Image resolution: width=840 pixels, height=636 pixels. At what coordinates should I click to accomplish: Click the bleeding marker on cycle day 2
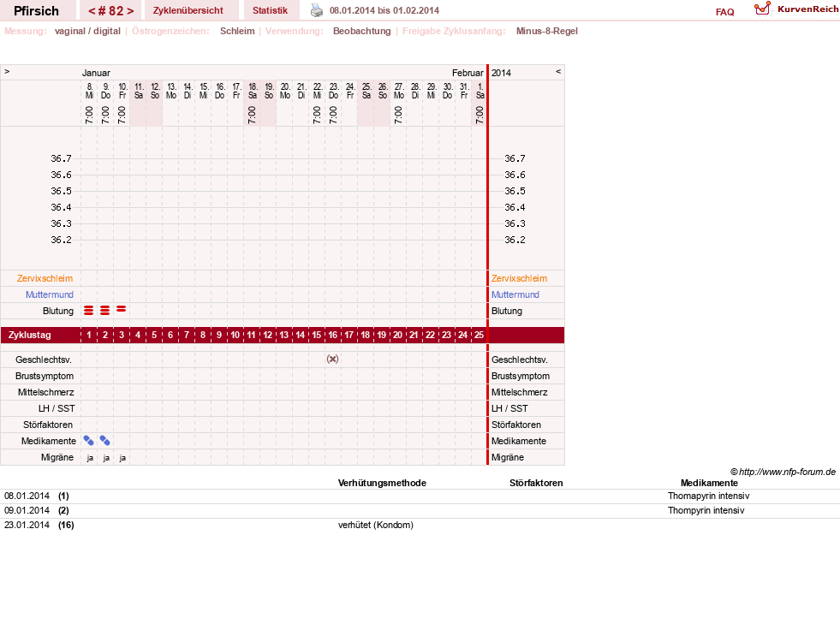(105, 311)
